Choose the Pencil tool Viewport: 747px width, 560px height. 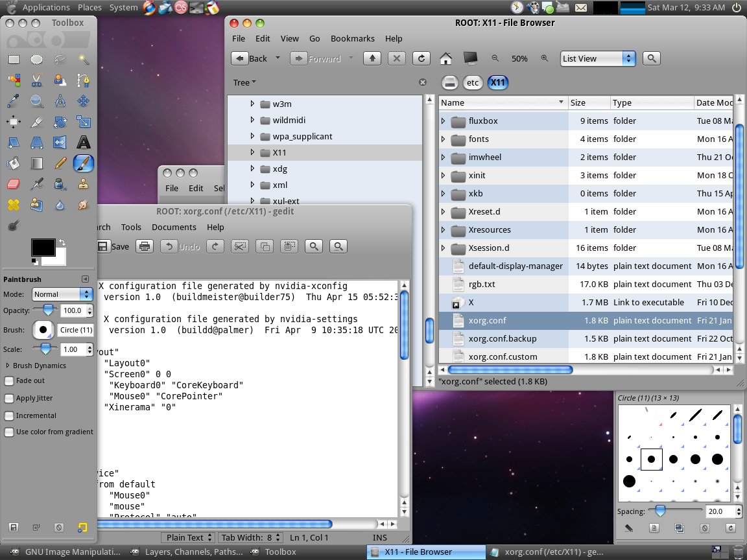tap(60, 163)
